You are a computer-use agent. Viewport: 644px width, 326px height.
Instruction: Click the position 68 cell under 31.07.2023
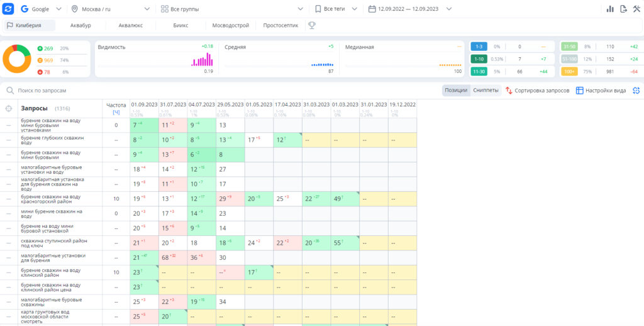point(173,258)
